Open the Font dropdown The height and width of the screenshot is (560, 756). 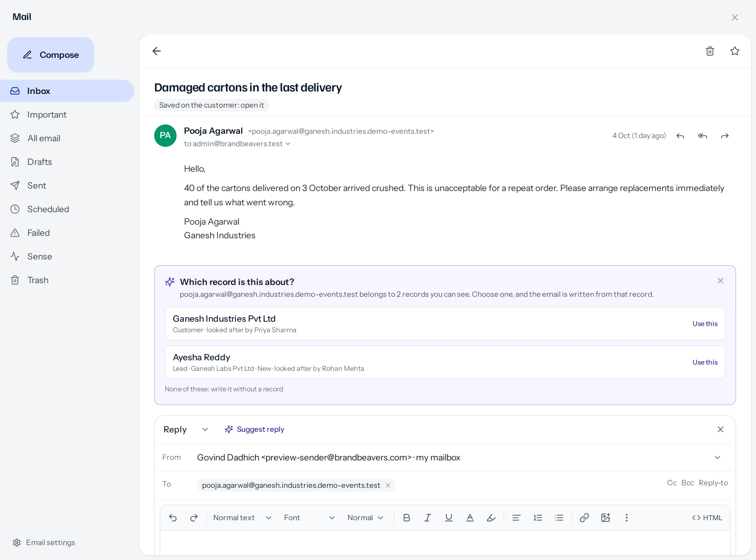pos(309,518)
